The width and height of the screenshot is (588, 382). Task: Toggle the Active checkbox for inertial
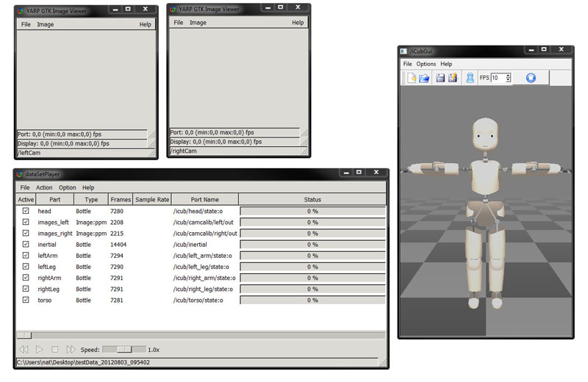26,245
